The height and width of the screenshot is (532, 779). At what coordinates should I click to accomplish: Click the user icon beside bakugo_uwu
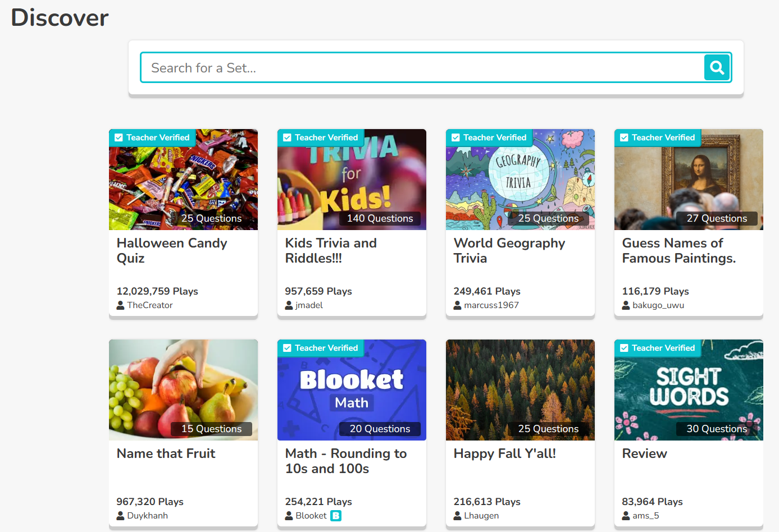(x=626, y=305)
